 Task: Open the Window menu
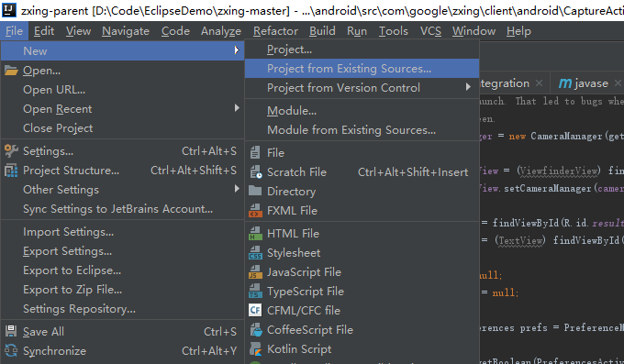[474, 31]
